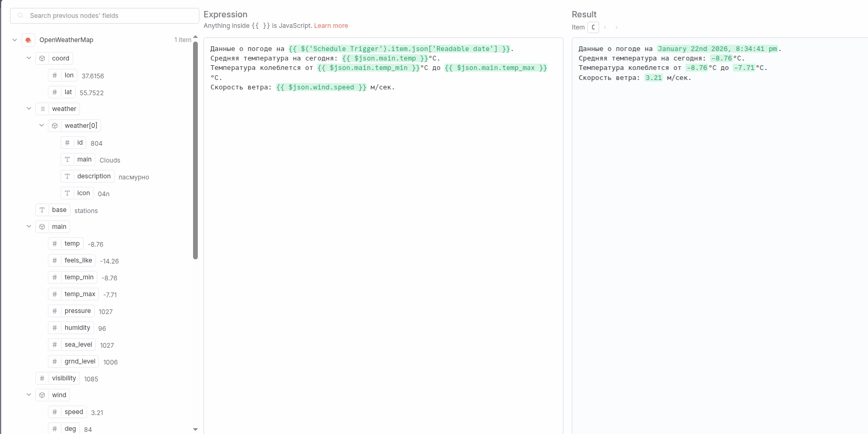Click the OpenWeatherMap node icon
The width and height of the screenshot is (868, 434).
(x=28, y=40)
